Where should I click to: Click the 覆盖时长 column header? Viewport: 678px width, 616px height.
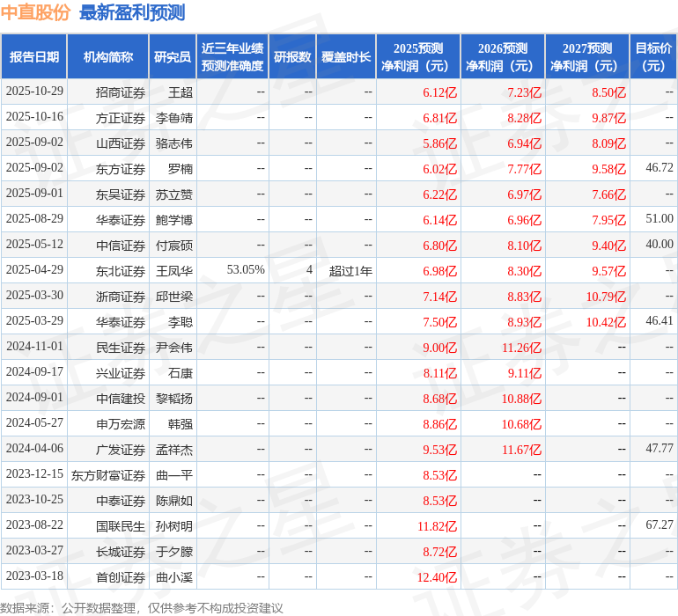pyautogui.click(x=346, y=57)
